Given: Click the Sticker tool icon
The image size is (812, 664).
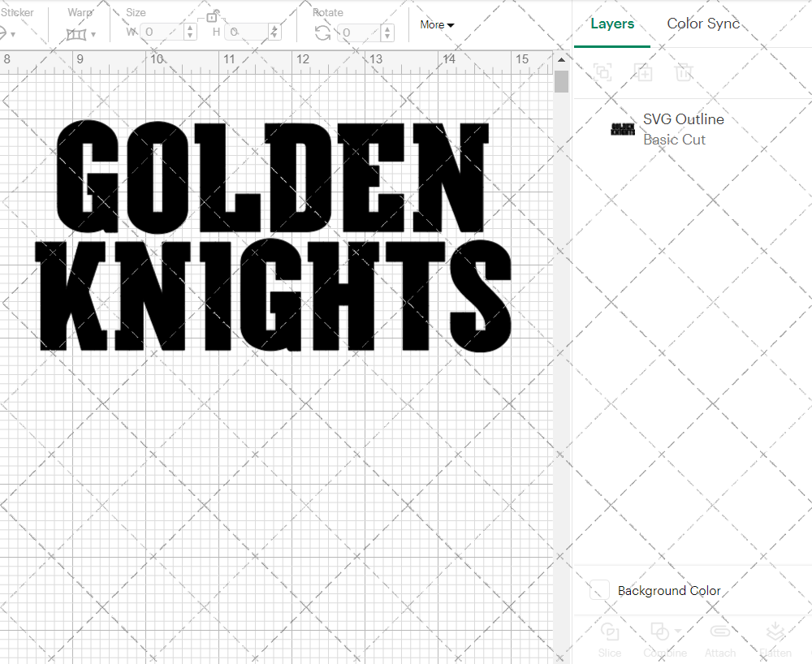Looking at the screenshot, I should click(x=4, y=32).
